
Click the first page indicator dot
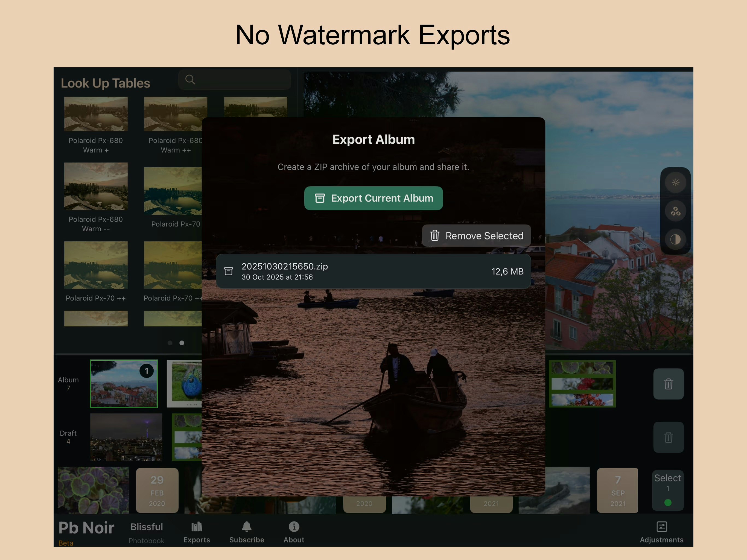[x=170, y=343]
